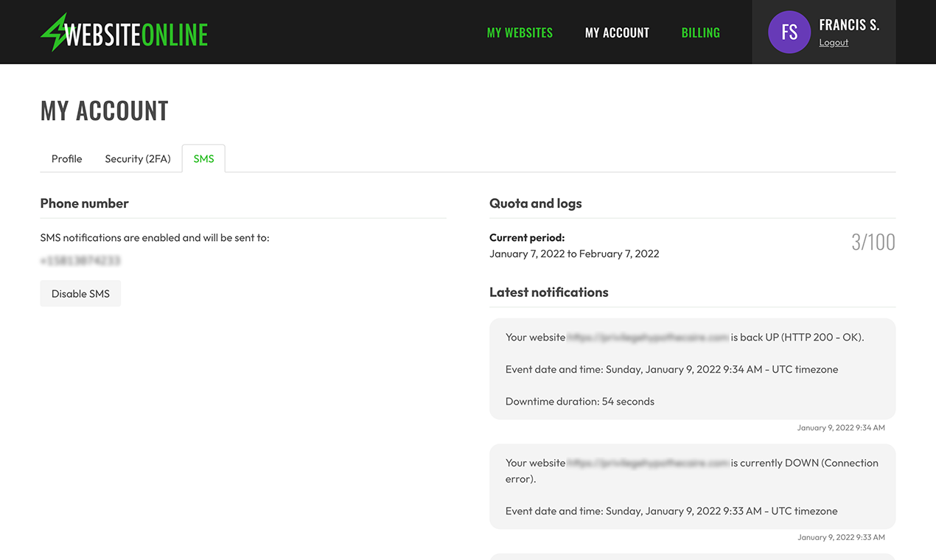This screenshot has height=560, width=936.
Task: Click the MY ACCOUNT page heading
Action: click(x=105, y=111)
